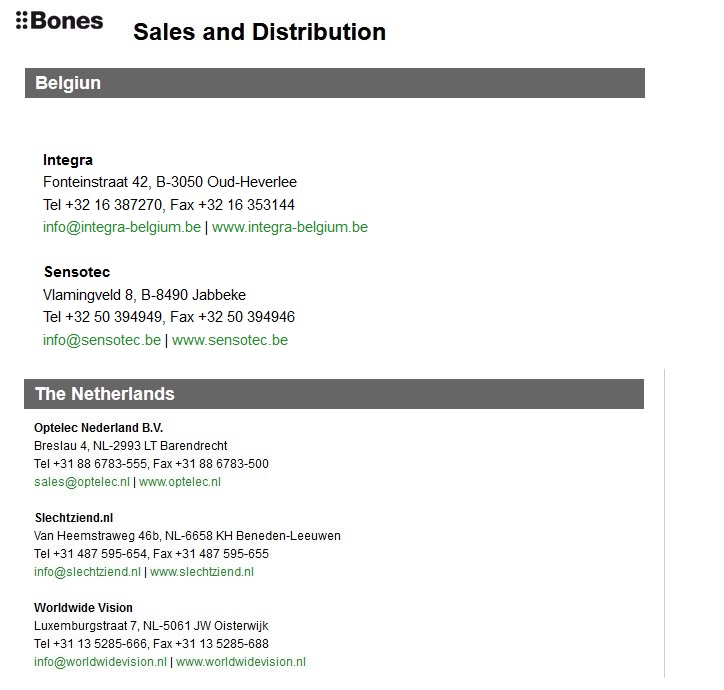
Task: Click the Slechtziend.nl company heading
Action: [x=74, y=518]
